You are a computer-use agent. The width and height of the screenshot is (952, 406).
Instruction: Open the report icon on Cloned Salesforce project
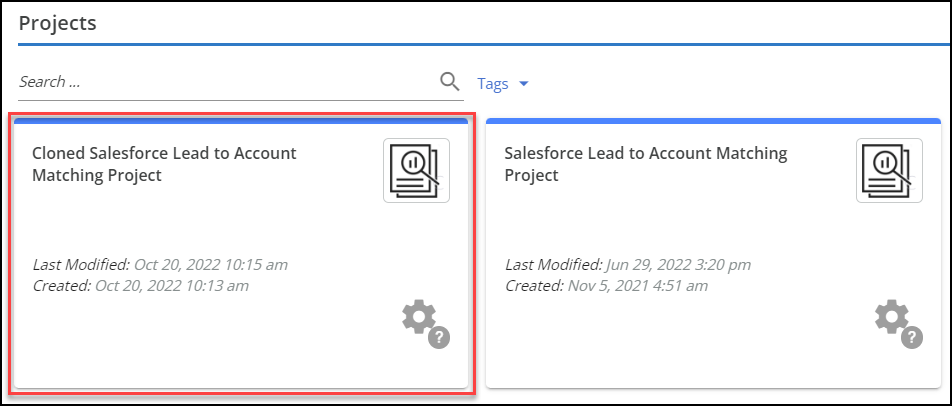click(x=416, y=171)
